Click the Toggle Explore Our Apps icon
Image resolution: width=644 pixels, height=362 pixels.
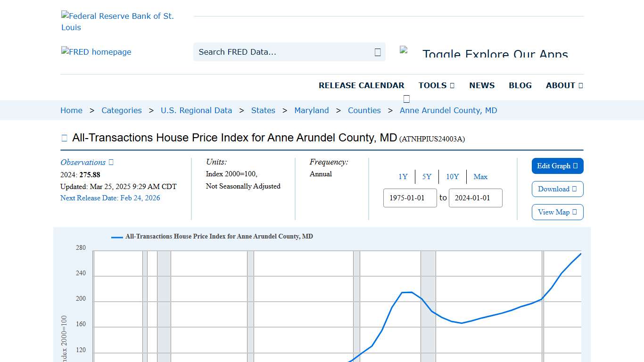pos(405,49)
